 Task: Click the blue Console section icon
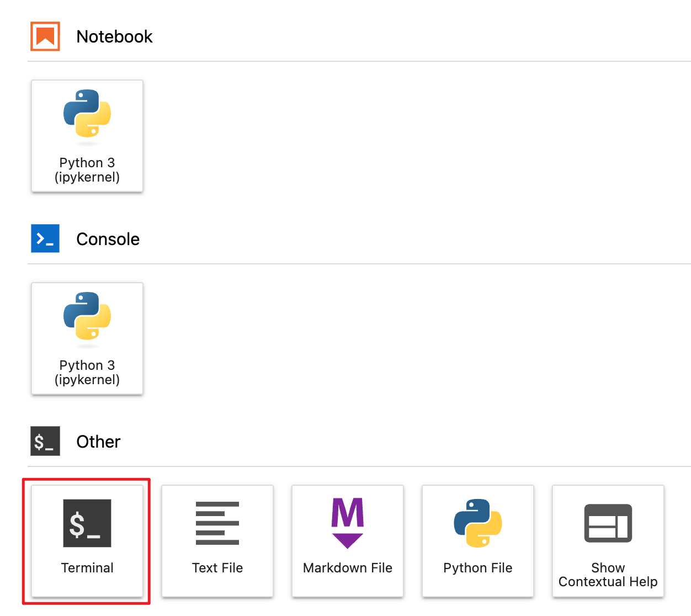[45, 238]
